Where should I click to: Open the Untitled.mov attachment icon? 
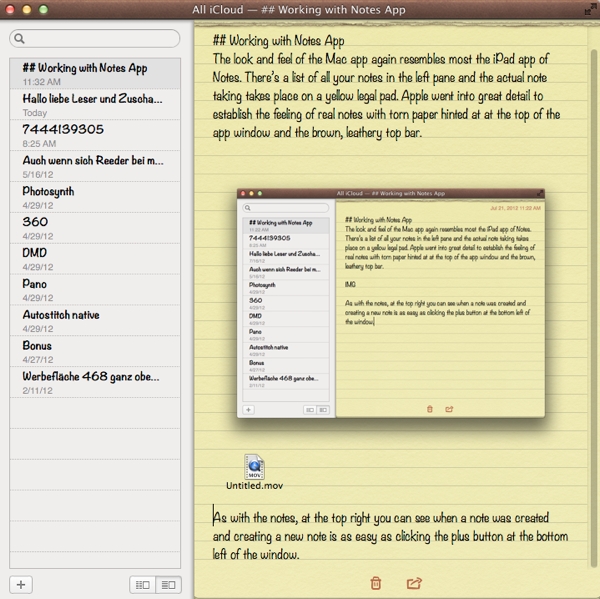[254, 467]
